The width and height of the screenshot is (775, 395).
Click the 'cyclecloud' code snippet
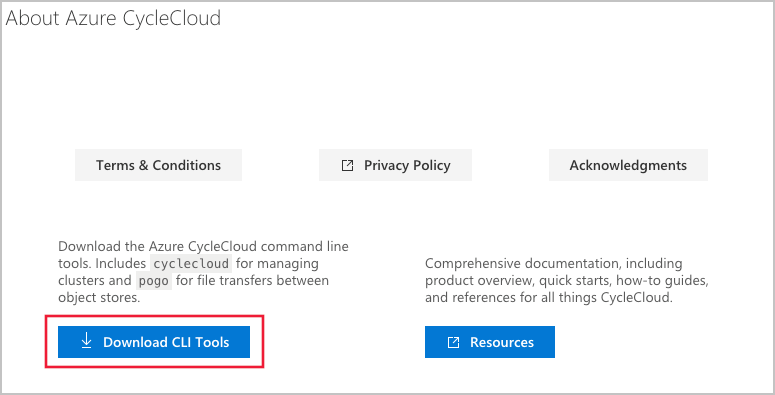tap(191, 263)
